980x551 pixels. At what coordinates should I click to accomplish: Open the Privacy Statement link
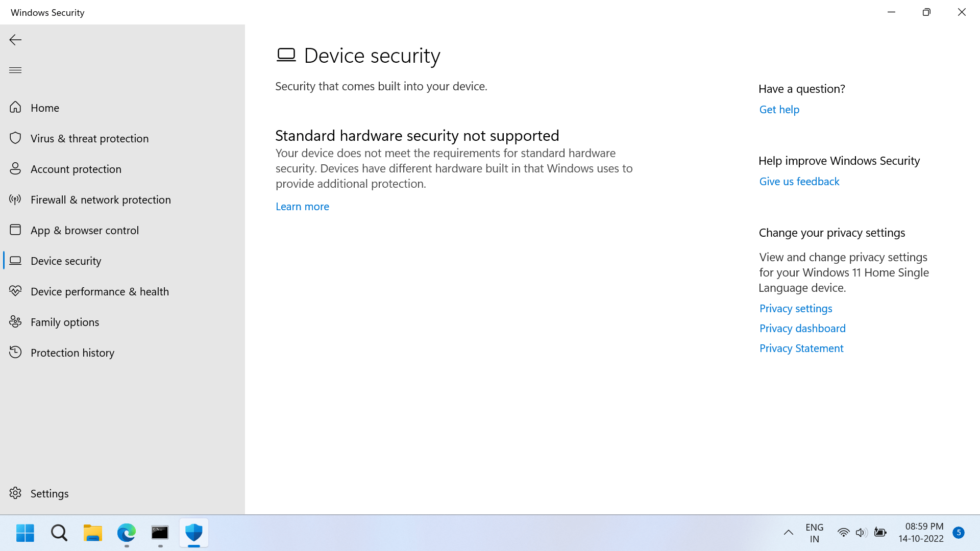coord(801,348)
